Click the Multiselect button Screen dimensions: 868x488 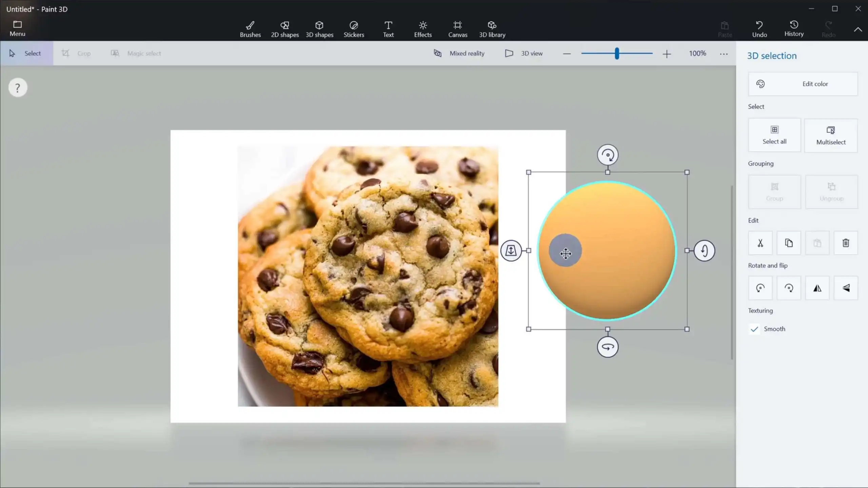point(831,135)
